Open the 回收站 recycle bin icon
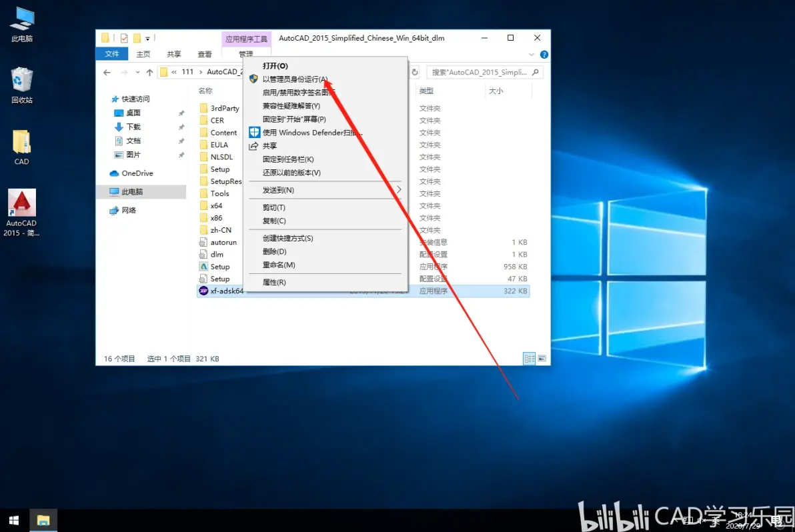Viewport: 795px width, 532px height. point(22,85)
